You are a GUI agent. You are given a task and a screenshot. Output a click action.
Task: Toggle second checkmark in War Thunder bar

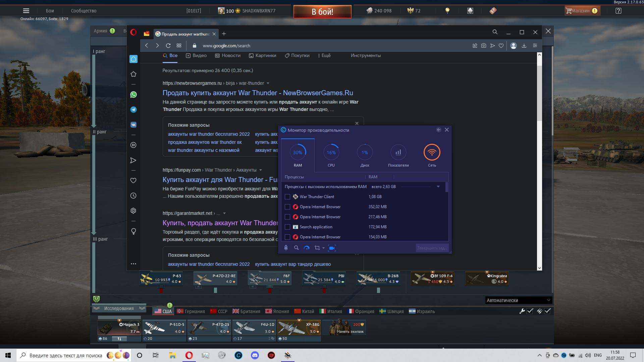(547, 311)
